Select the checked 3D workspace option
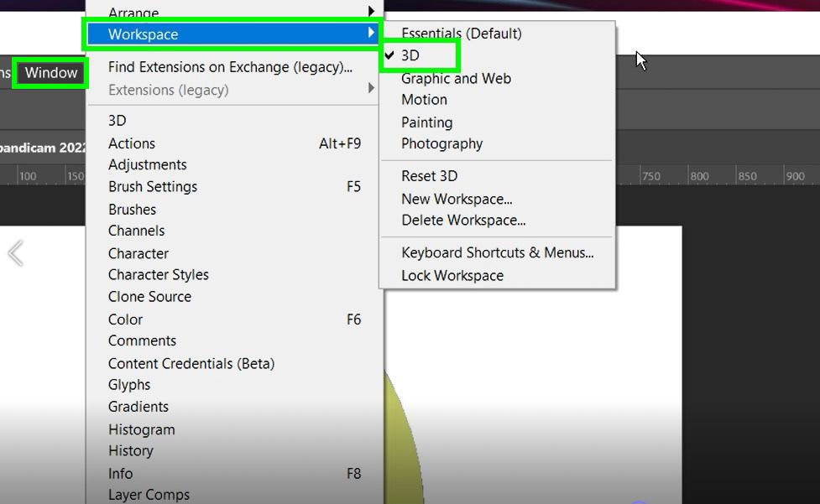 pos(410,55)
